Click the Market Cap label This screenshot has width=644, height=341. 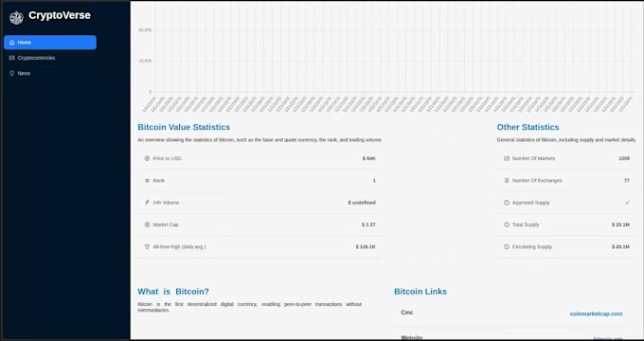point(166,224)
